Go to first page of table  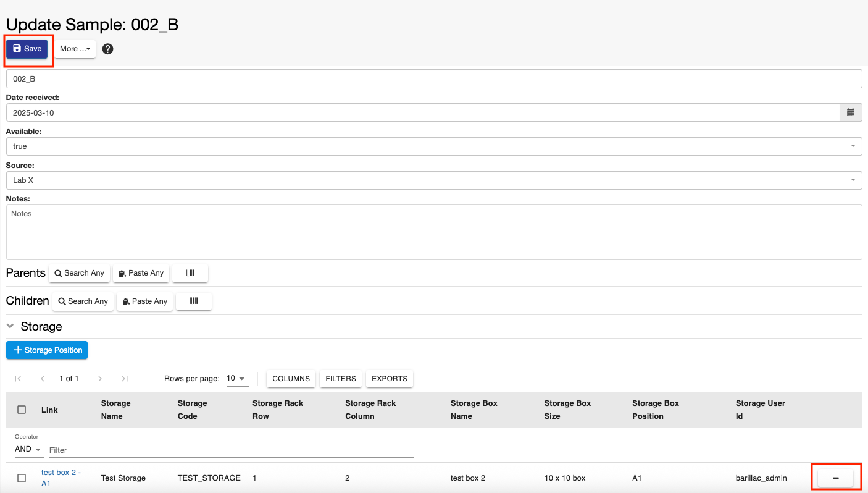click(18, 379)
